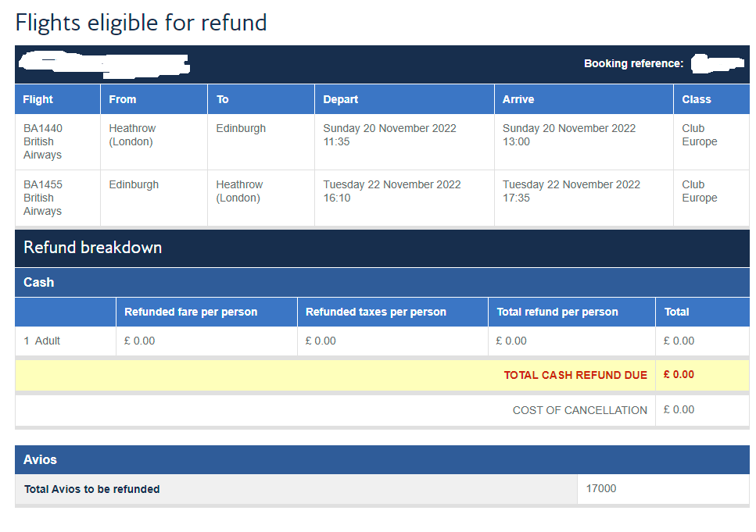Click the Total Cash Refund Due amount

[x=679, y=374]
